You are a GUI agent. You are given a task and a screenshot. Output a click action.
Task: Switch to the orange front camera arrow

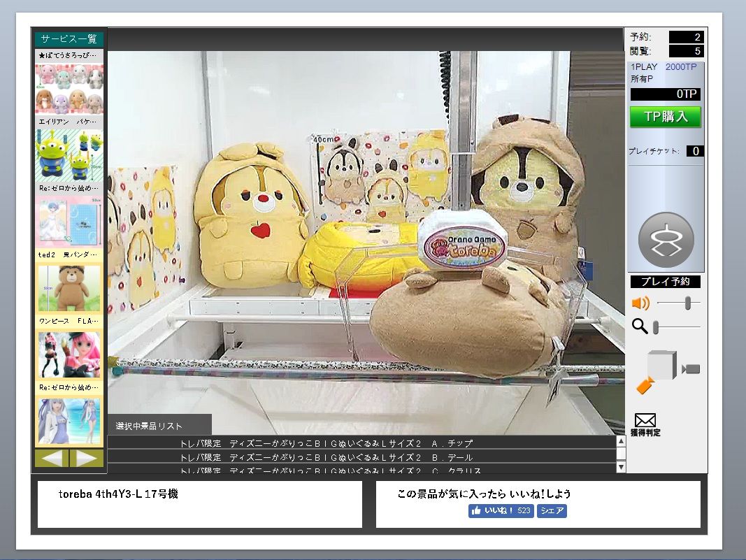tap(645, 386)
